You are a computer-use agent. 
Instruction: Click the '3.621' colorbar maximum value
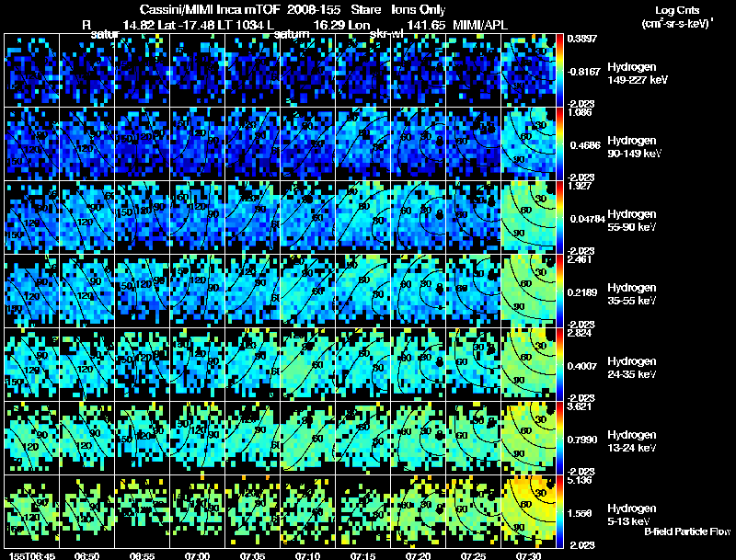tap(580, 406)
